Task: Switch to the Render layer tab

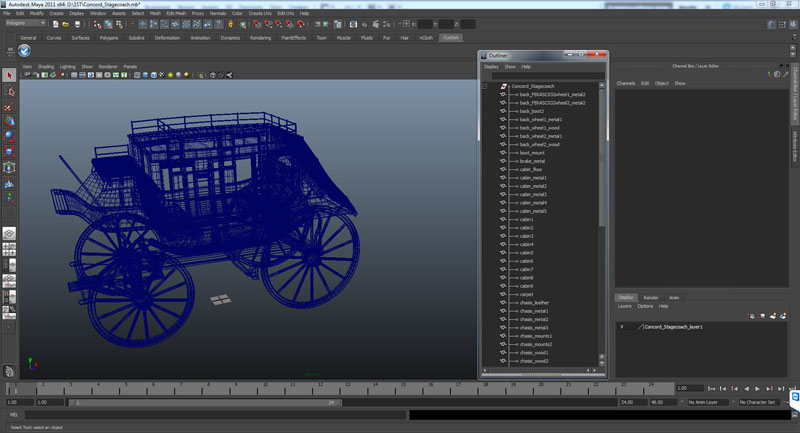Action: (x=650, y=297)
